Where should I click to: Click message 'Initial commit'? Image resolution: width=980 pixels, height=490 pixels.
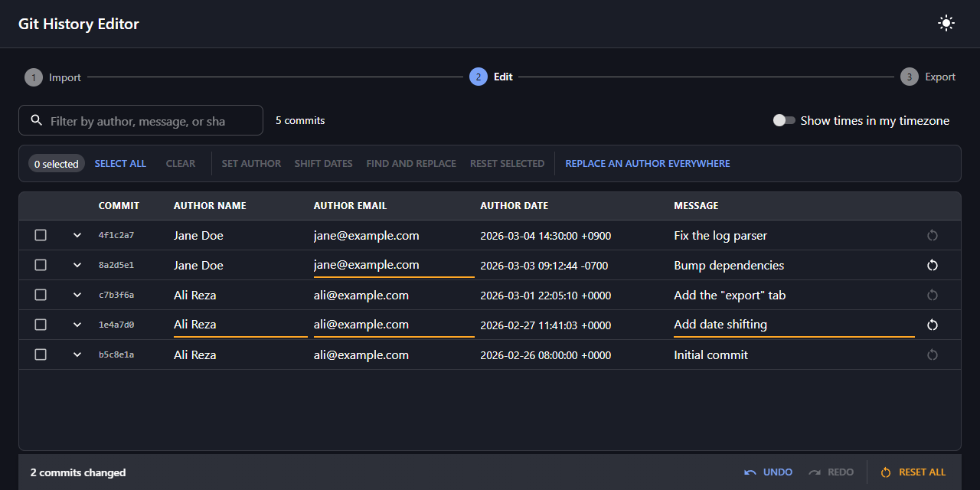click(x=711, y=354)
